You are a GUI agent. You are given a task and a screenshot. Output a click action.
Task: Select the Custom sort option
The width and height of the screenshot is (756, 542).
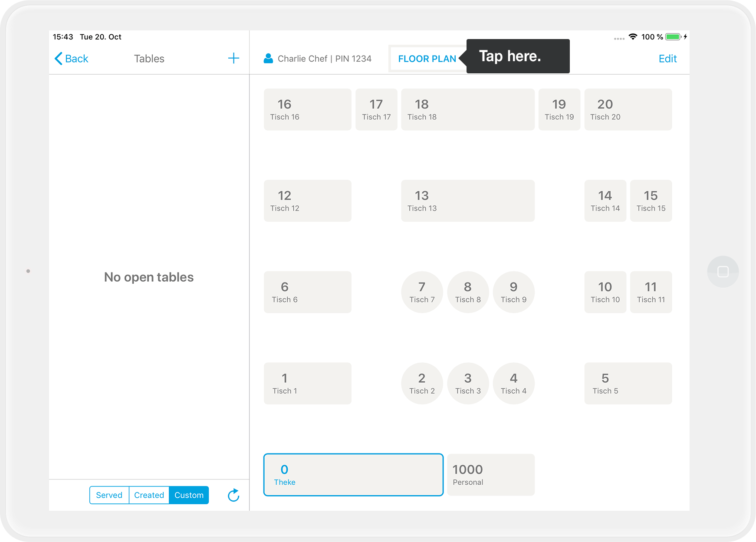(189, 495)
